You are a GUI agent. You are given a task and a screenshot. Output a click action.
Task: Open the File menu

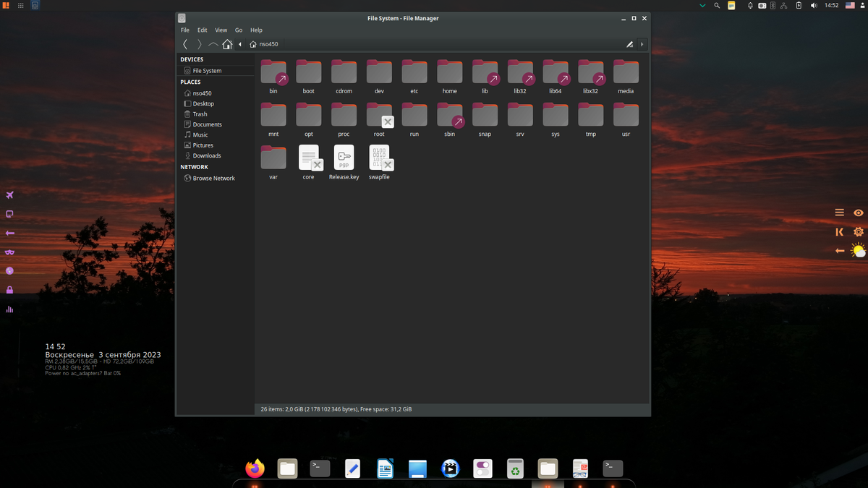click(185, 30)
